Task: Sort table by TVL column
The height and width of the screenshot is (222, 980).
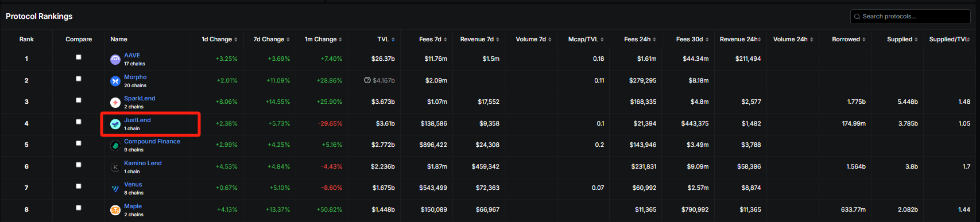Action: pyautogui.click(x=386, y=39)
